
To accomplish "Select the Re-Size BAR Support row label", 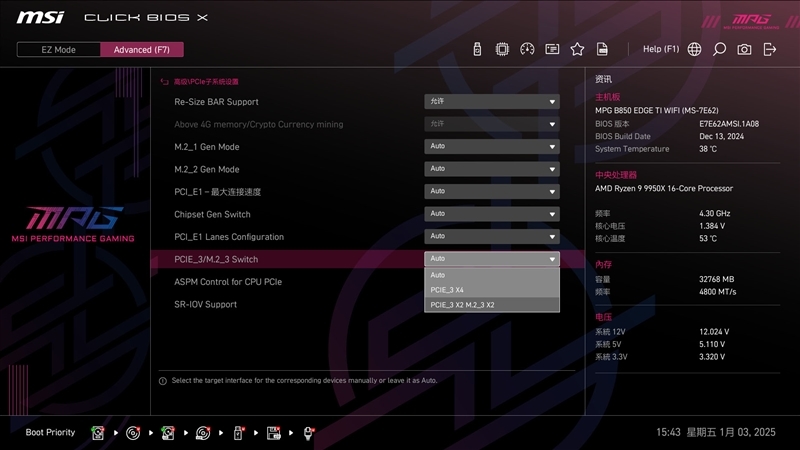I will pos(216,102).
